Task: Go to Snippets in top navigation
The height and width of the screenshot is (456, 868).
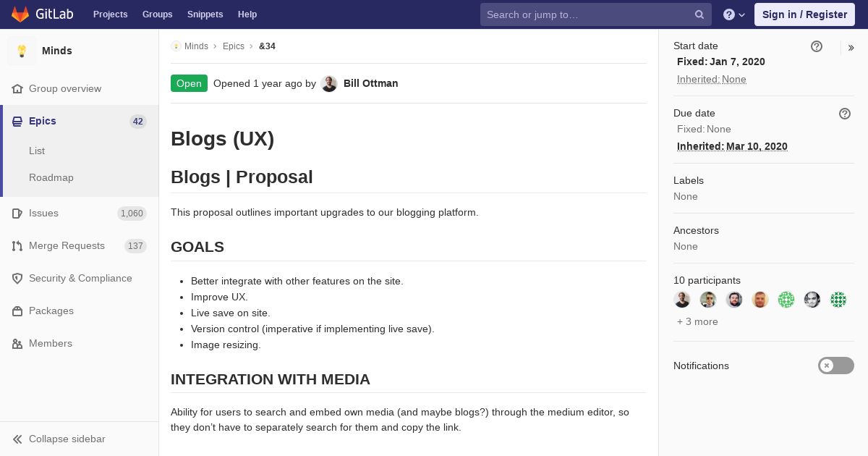Action: [205, 14]
